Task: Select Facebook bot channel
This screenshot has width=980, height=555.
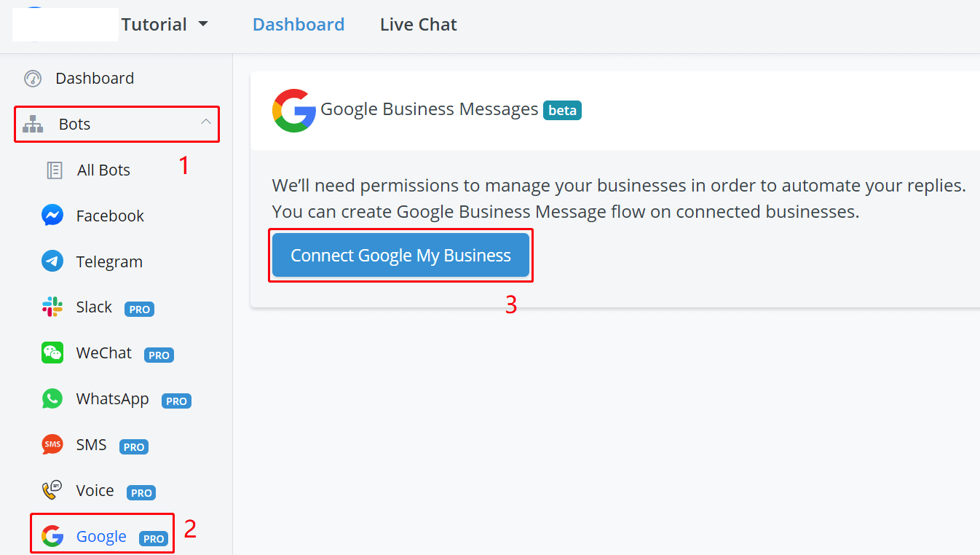Action: 110,216
